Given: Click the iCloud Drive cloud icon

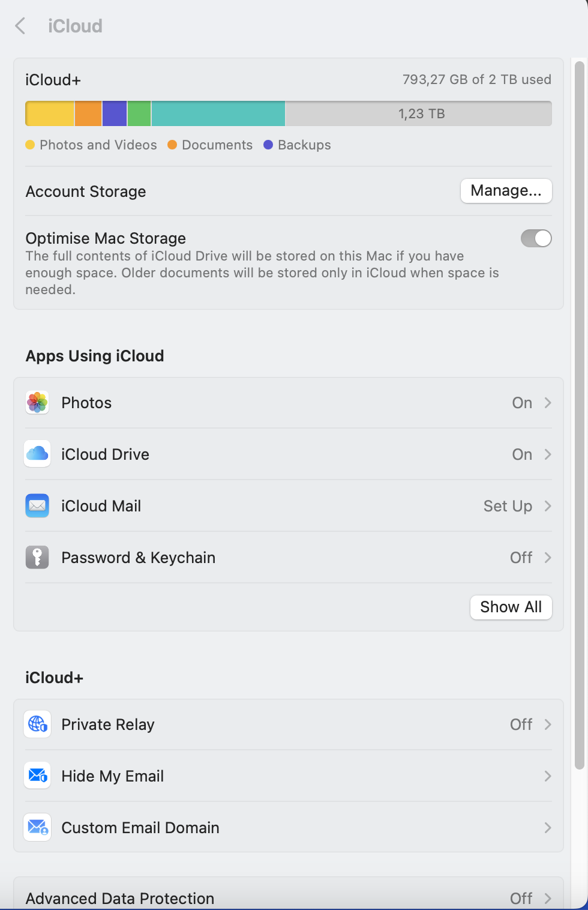Looking at the screenshot, I should pos(37,454).
